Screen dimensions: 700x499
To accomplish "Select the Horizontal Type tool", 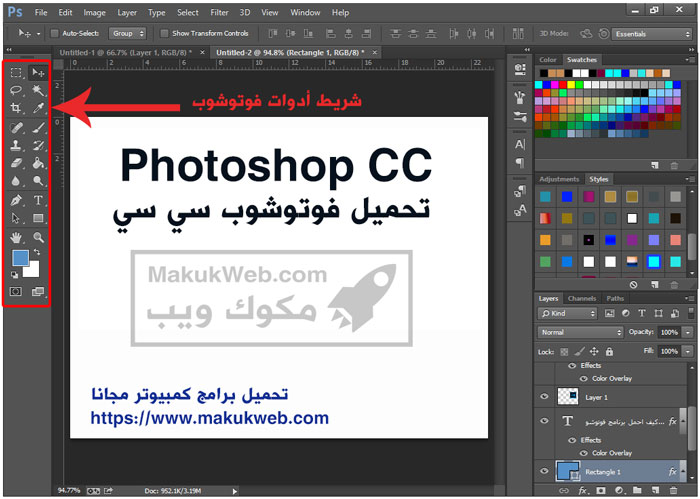I will [x=38, y=200].
